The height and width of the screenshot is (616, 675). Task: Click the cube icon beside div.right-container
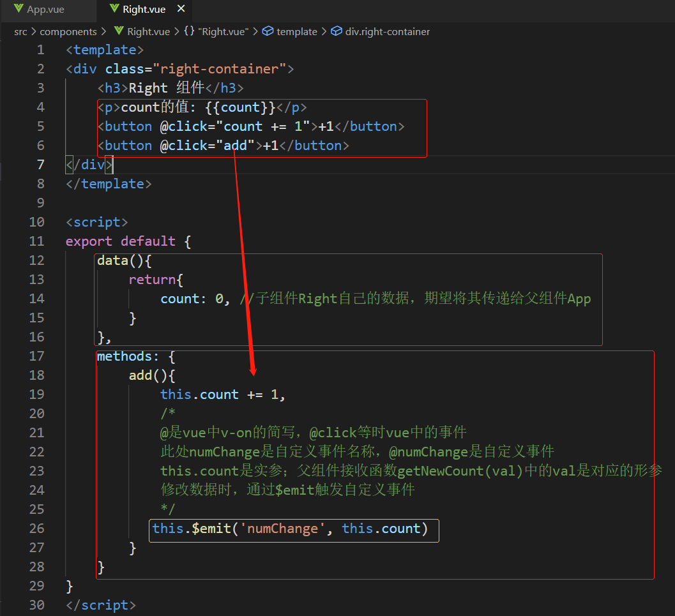[336, 31]
